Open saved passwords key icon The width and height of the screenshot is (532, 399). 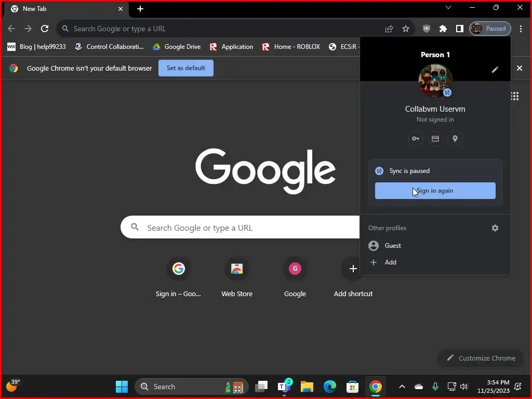[x=415, y=139]
